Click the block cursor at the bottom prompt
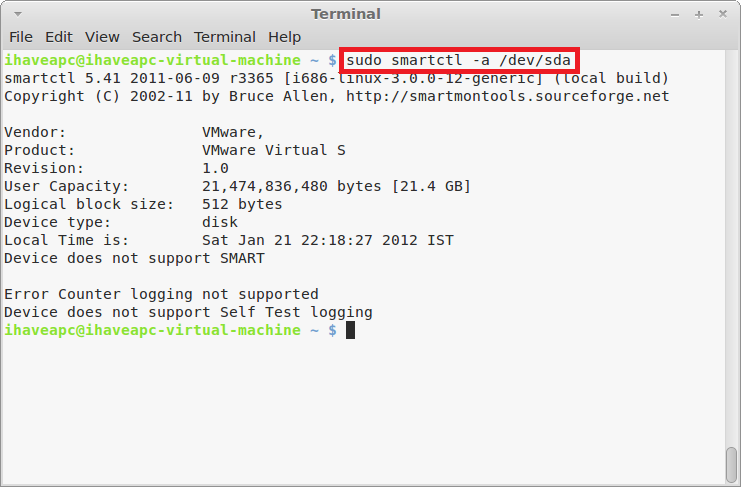 click(x=350, y=330)
